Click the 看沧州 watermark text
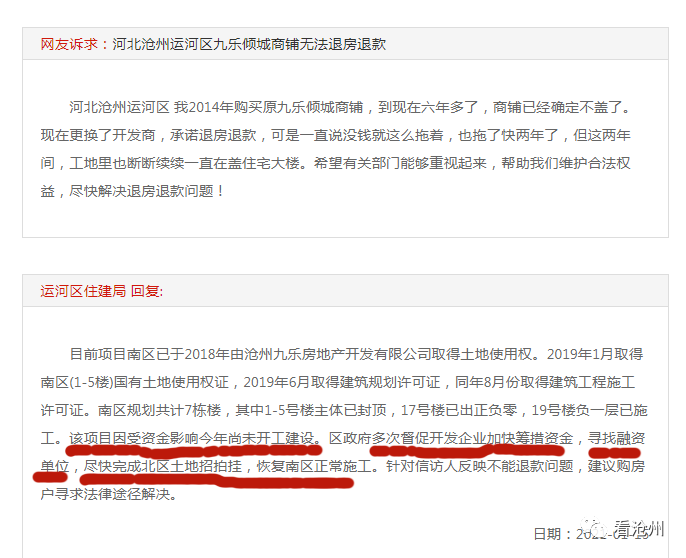Screen dimensions: 686x558 (638, 529)
